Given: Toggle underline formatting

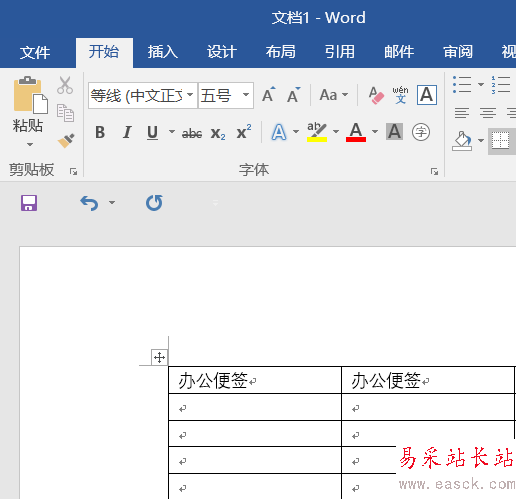Looking at the screenshot, I should point(153,133).
